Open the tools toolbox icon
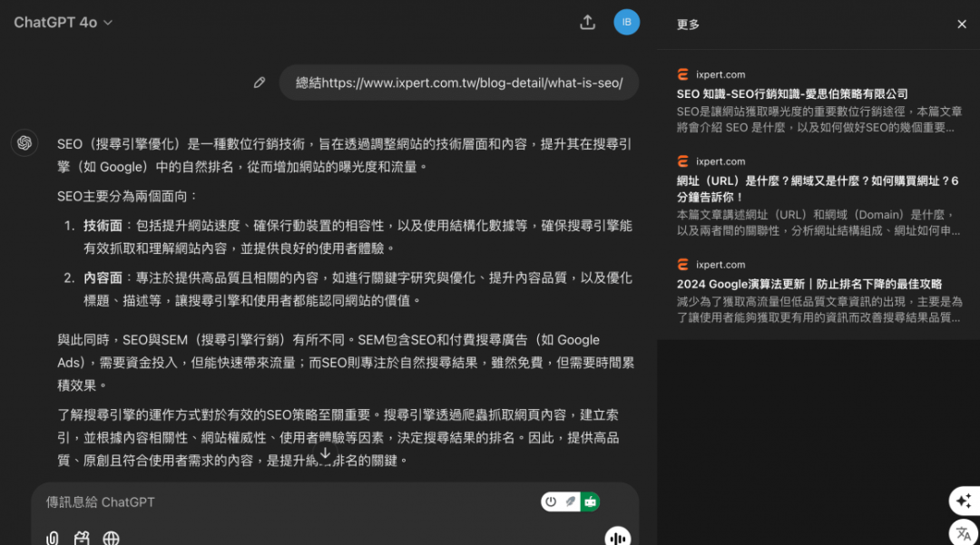This screenshot has width=980, height=545. coord(82,538)
